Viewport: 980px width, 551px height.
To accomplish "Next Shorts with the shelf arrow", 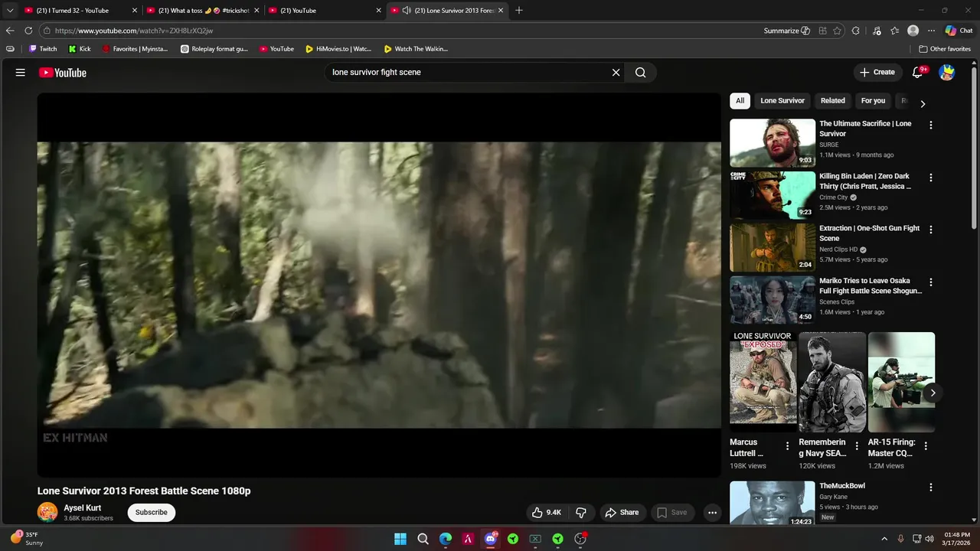I will pos(933,393).
